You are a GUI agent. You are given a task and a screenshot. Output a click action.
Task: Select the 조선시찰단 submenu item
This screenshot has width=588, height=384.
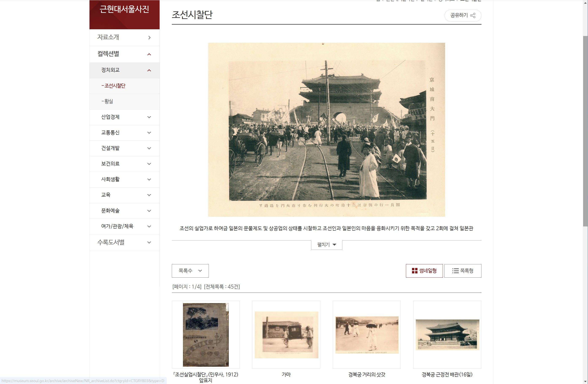click(114, 86)
